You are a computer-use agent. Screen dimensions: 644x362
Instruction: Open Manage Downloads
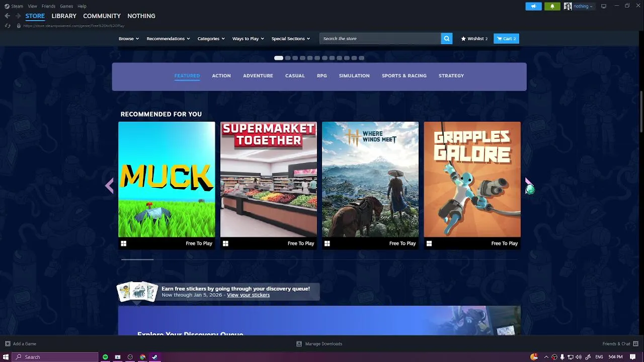pos(319,344)
